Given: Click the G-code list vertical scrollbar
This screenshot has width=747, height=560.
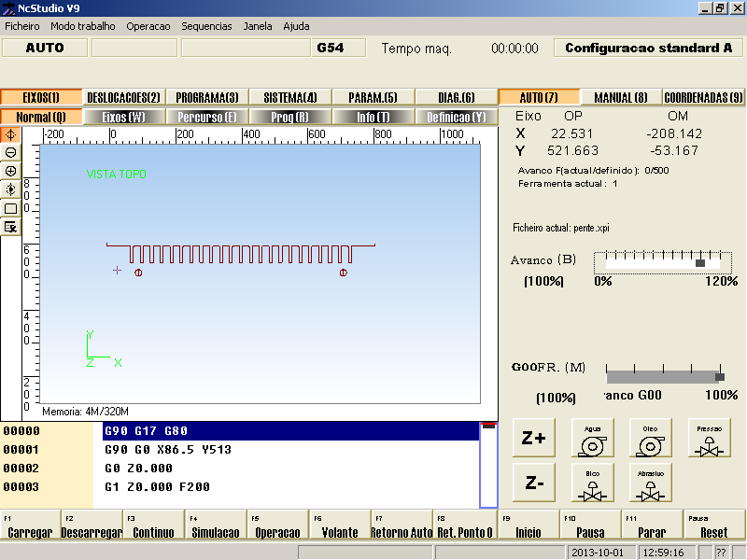Looking at the screenshot, I should point(488,467).
